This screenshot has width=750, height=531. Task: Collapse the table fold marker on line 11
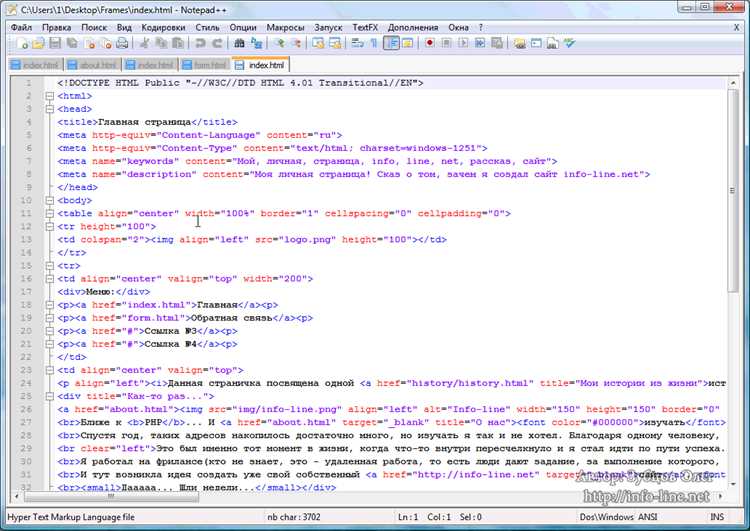click(x=49, y=213)
